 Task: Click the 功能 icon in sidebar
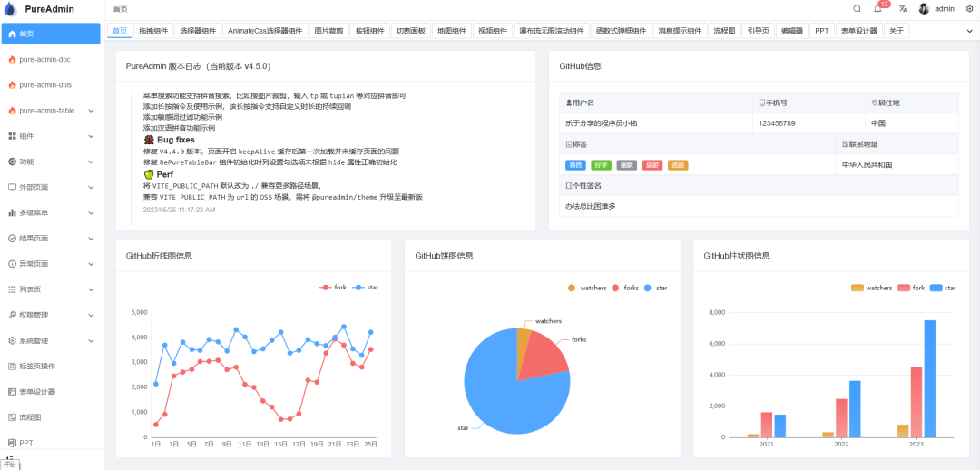click(12, 162)
